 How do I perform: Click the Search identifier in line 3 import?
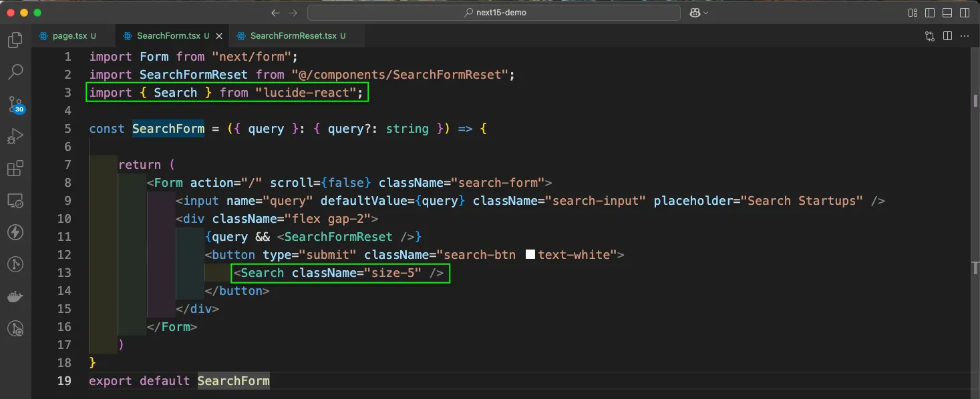pyautogui.click(x=176, y=93)
